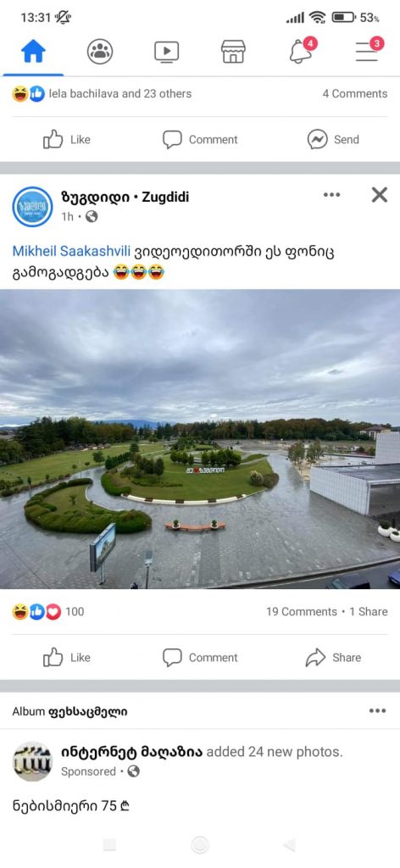Image resolution: width=400 pixels, height=868 pixels.
Task: Toggle Like on the Zugdidi post
Action: (66, 658)
